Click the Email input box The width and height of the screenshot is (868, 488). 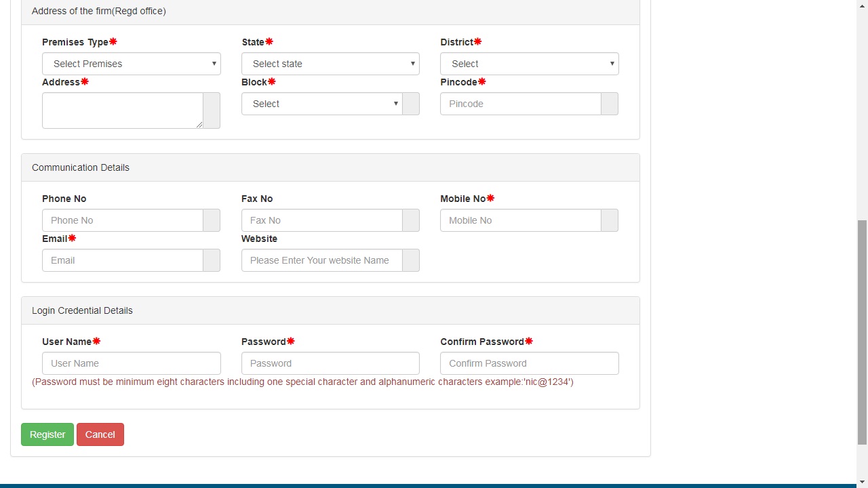click(122, 260)
